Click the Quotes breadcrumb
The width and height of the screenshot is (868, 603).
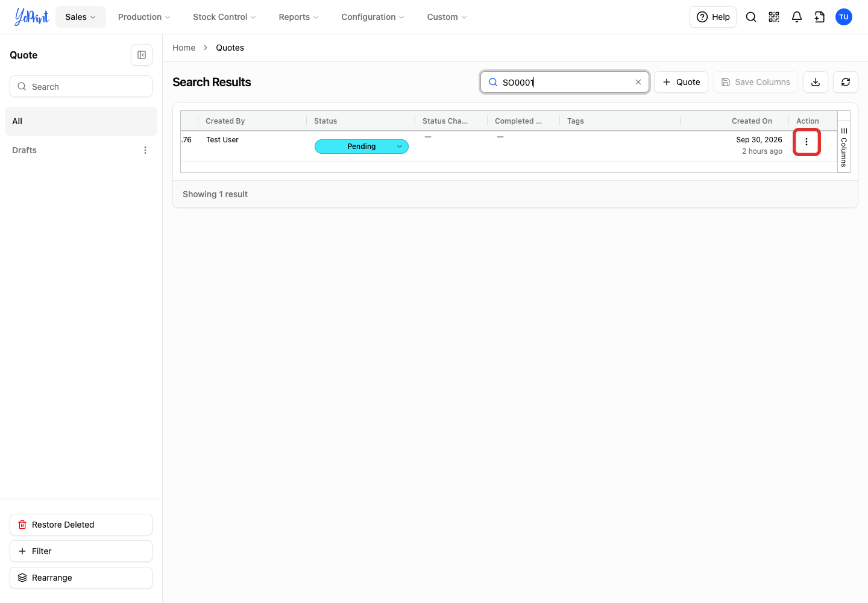click(x=230, y=48)
